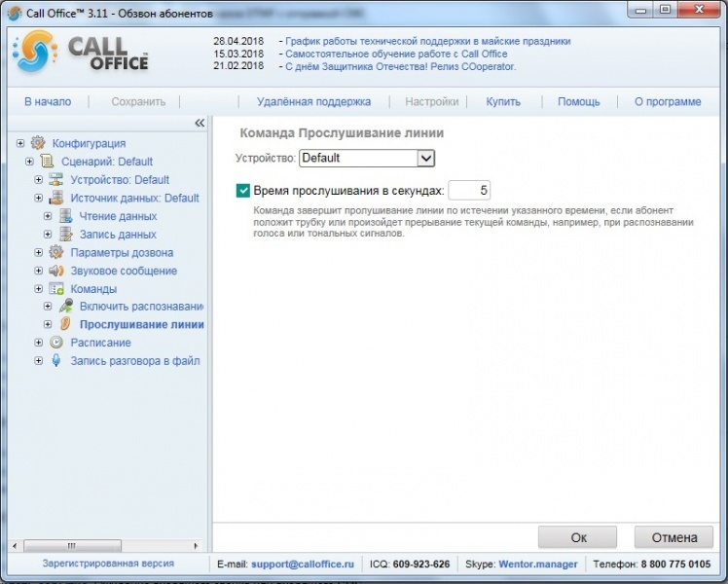Select Запись разговора в файл item
Image resolution: width=728 pixels, height=584 pixels.
tap(135, 361)
